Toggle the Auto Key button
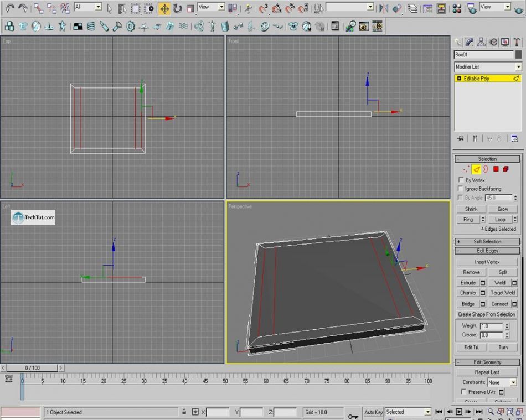This screenshot has height=420, width=526. click(373, 412)
